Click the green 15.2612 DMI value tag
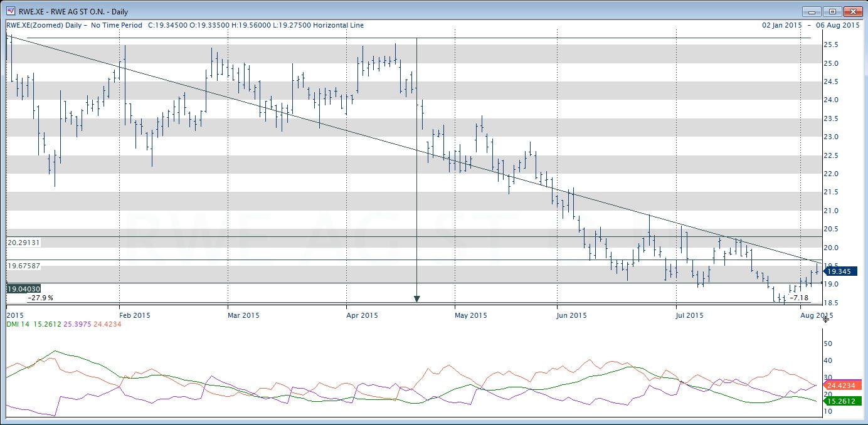868x425 pixels. tap(843, 401)
